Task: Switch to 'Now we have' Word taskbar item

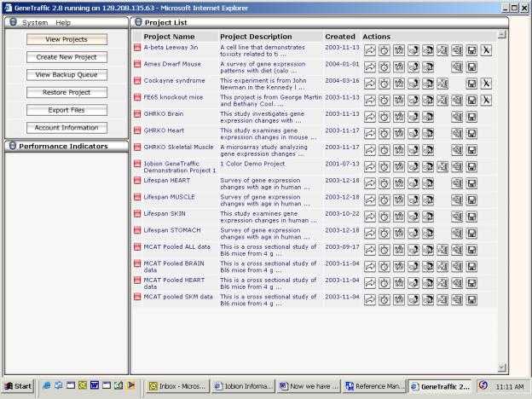Action: coord(309,386)
